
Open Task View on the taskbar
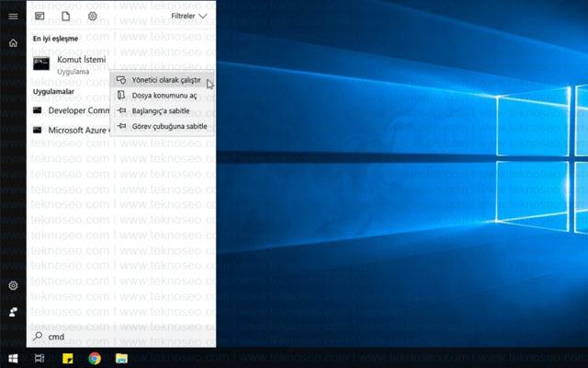pos(40,358)
